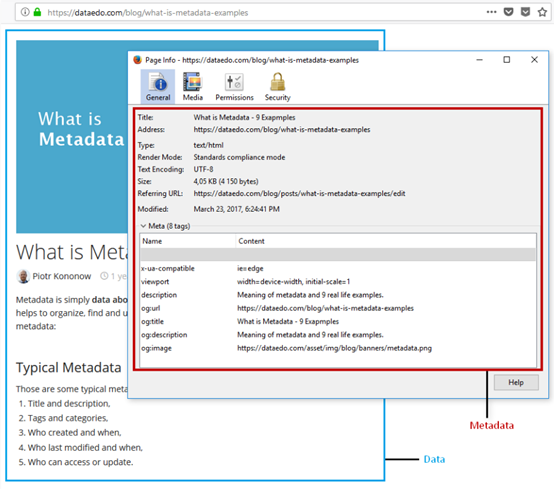This screenshot has width=554, height=489.
Task: Click the Address field URL value
Action: [282, 130]
